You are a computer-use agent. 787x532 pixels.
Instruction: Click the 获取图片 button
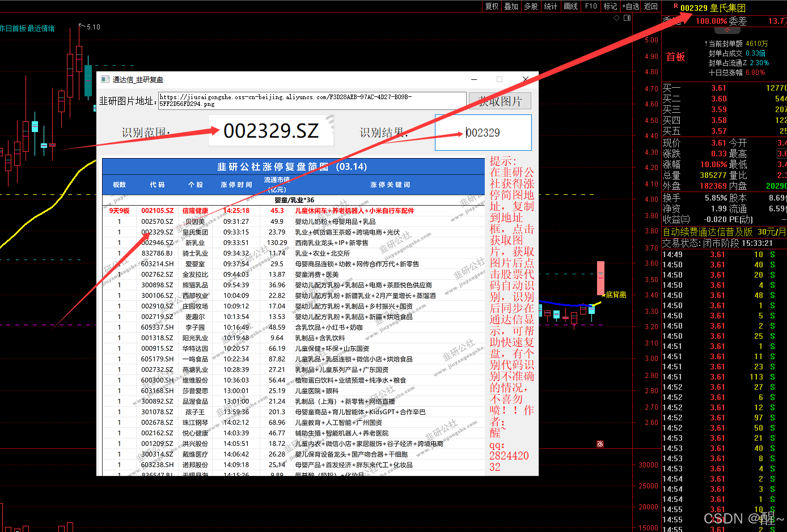tap(500, 101)
